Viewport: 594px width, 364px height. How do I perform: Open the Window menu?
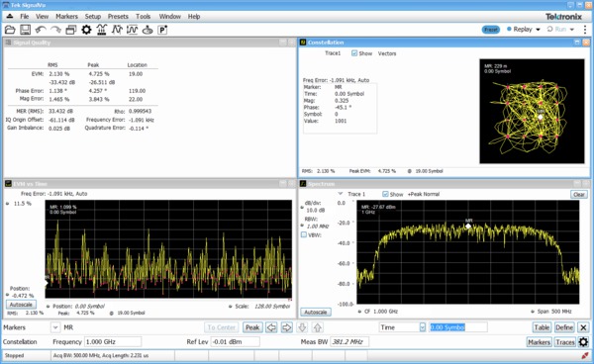pyautogui.click(x=169, y=16)
